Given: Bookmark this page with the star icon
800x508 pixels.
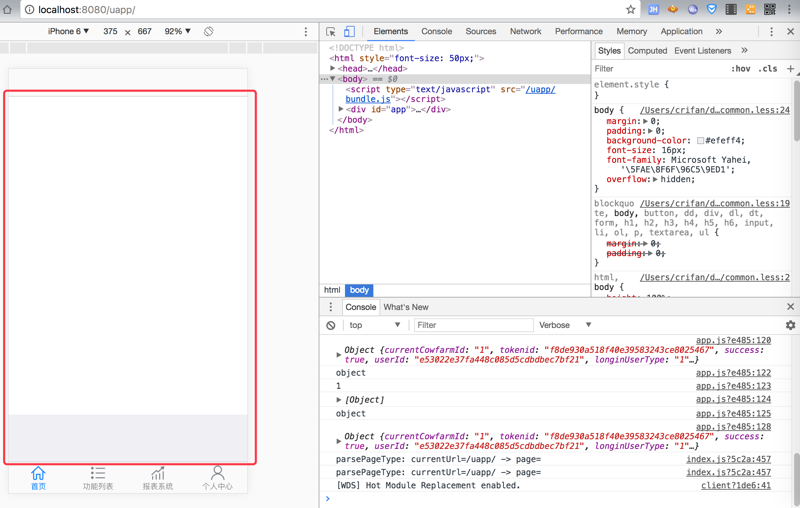Looking at the screenshot, I should point(631,9).
